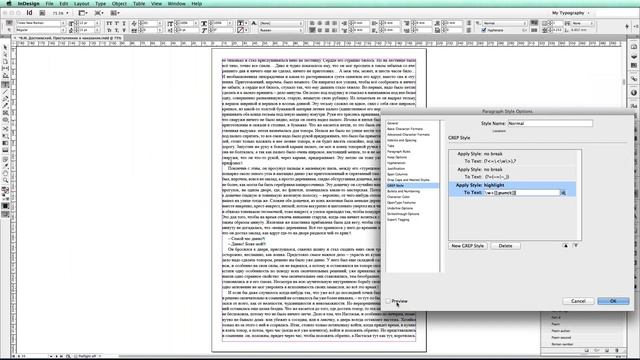This screenshot has width=640, height=360.
Task: Open the font family dropdown
Action: coord(63,23)
